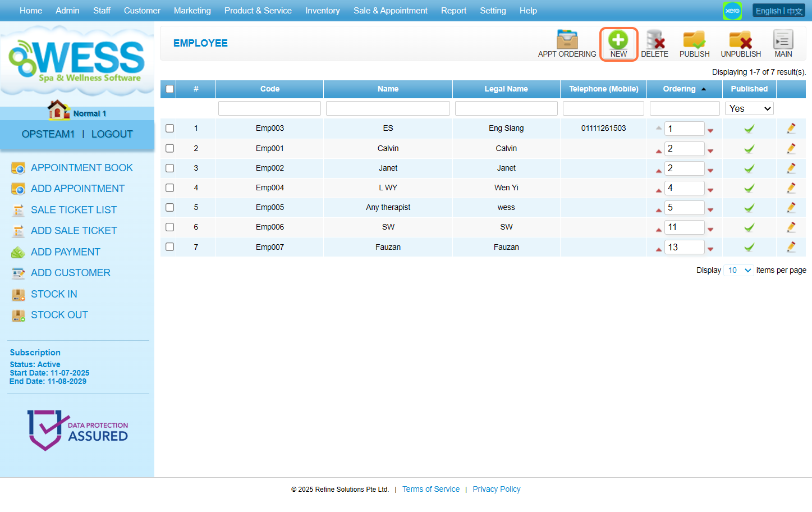Click the DELETE toolbar icon
812x512 pixels.
654,40
